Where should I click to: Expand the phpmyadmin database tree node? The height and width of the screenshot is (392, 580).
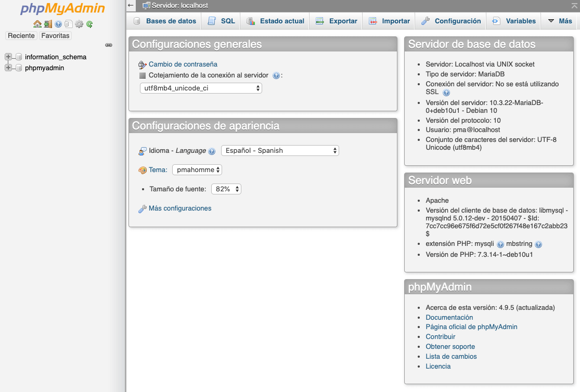7,68
